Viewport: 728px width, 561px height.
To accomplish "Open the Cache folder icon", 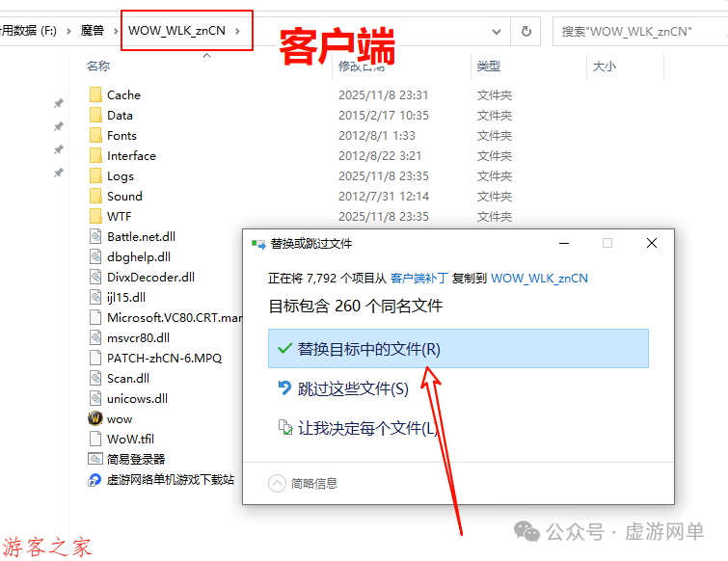I will (95, 94).
